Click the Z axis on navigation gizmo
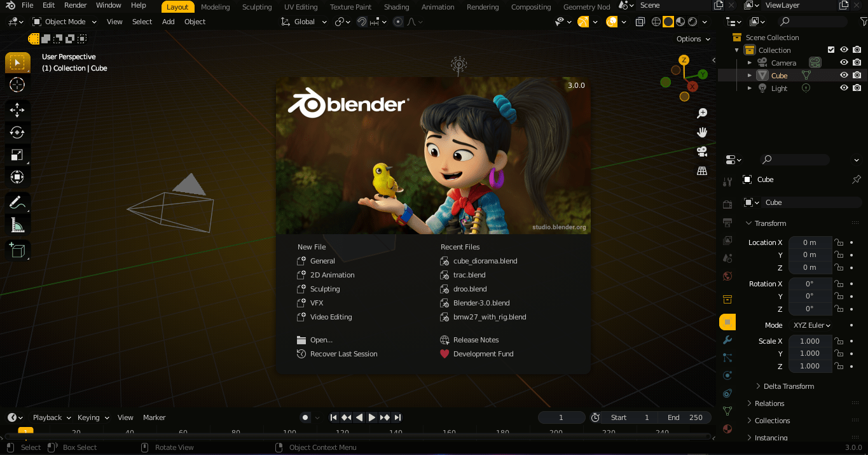This screenshot has height=455, width=868. 684,60
